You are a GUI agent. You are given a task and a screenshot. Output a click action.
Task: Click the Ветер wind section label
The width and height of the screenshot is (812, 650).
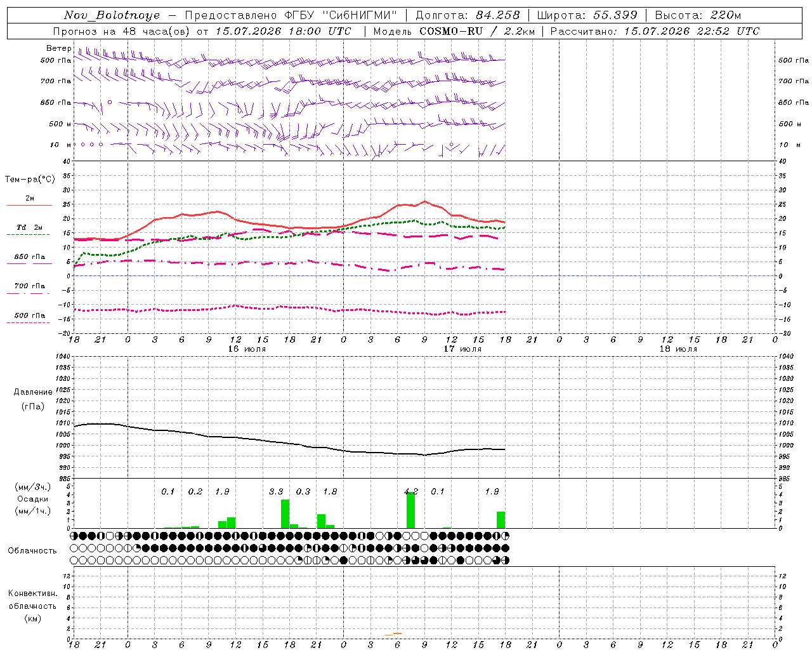(59, 48)
